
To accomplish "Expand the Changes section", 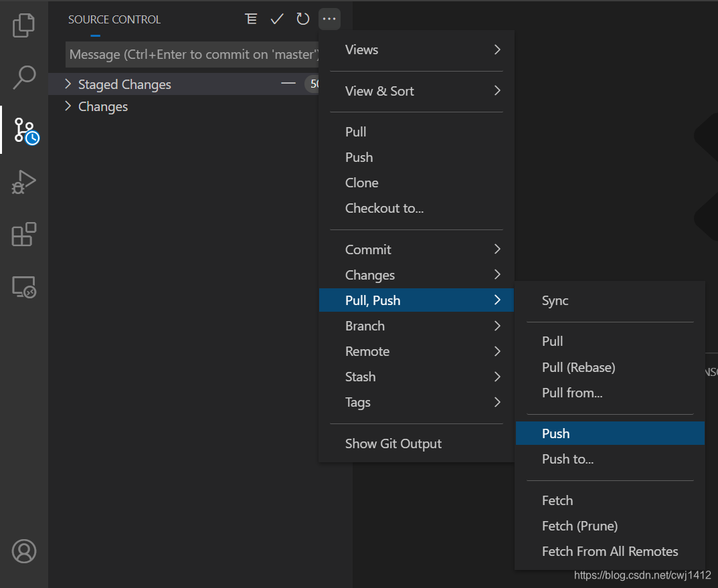I will 102,106.
